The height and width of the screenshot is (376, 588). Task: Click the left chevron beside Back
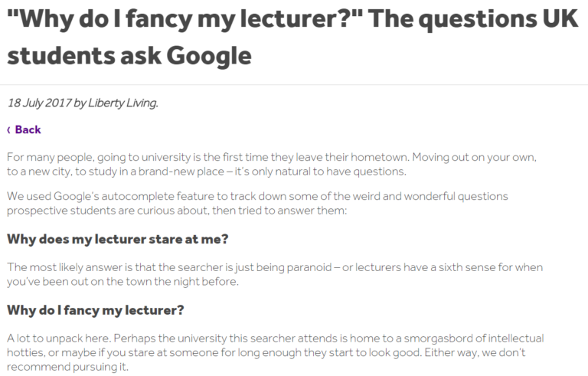pos(8,130)
